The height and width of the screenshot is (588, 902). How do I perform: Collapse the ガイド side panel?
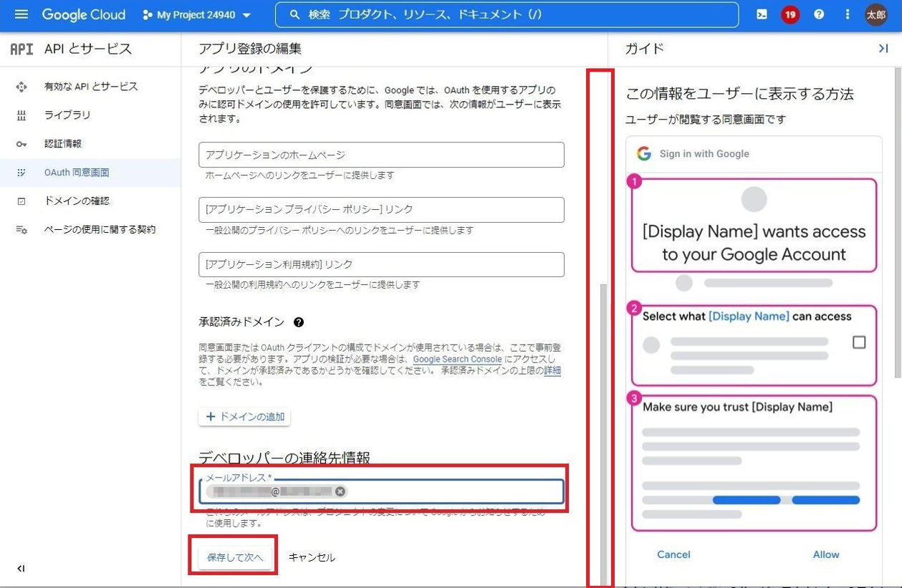point(883,49)
